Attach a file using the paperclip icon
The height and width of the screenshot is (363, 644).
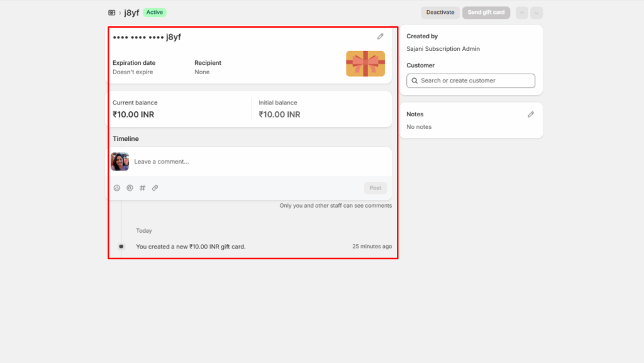click(x=155, y=187)
